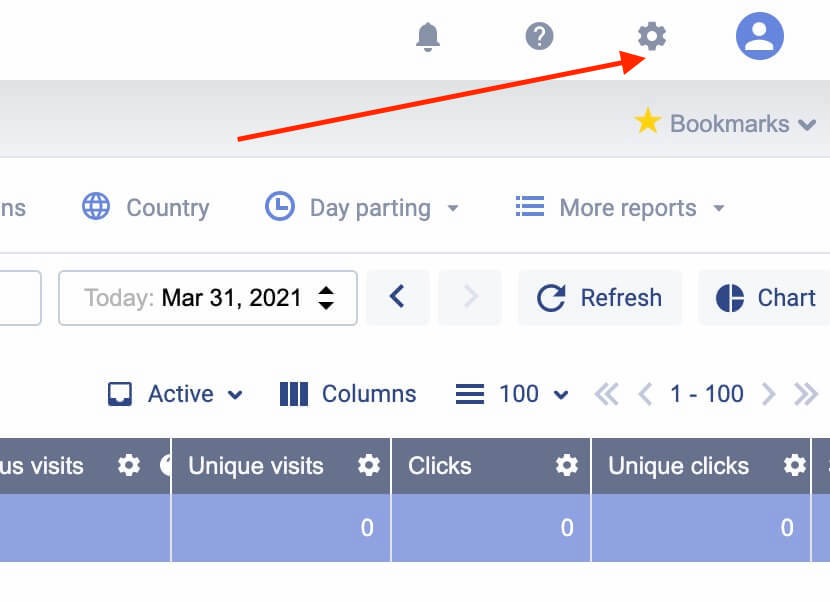The image size is (830, 602).
Task: Jump to the first results page
Action: (606, 394)
